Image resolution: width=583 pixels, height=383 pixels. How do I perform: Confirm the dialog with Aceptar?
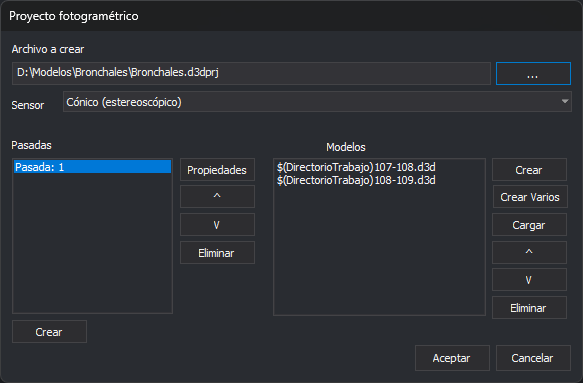click(x=452, y=358)
